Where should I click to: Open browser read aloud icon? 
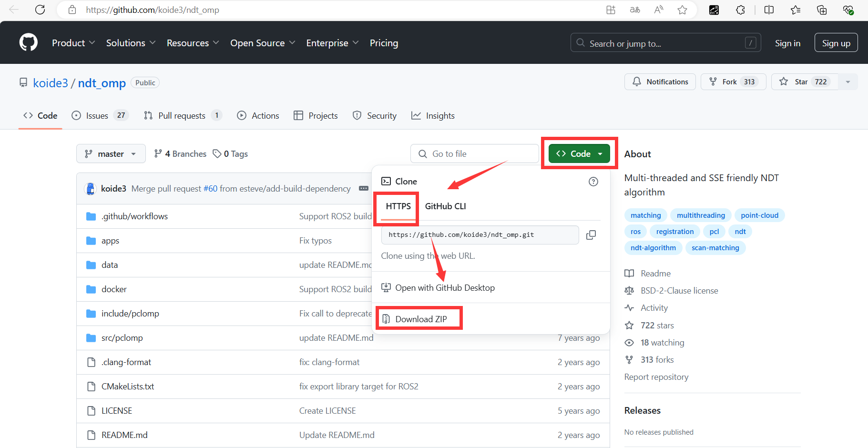pos(659,10)
